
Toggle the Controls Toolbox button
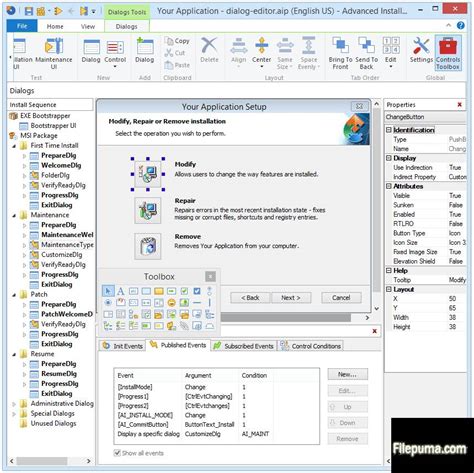pos(448,53)
